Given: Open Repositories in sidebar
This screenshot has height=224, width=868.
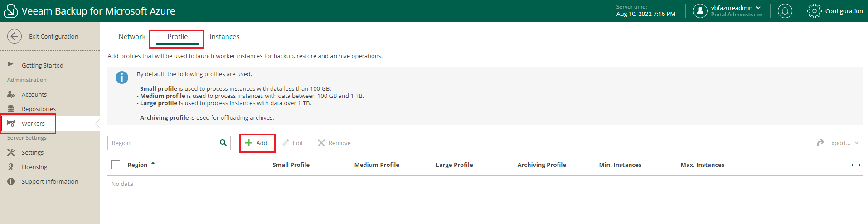Looking at the screenshot, I should (39, 109).
